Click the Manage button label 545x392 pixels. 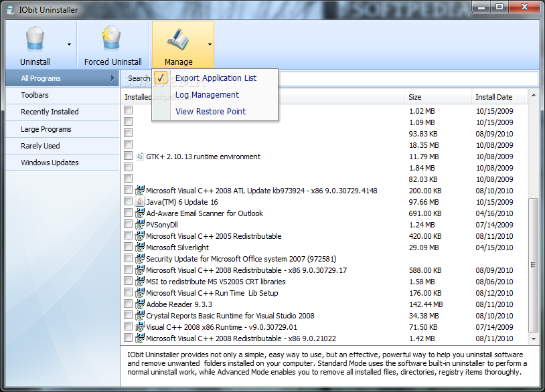[179, 62]
